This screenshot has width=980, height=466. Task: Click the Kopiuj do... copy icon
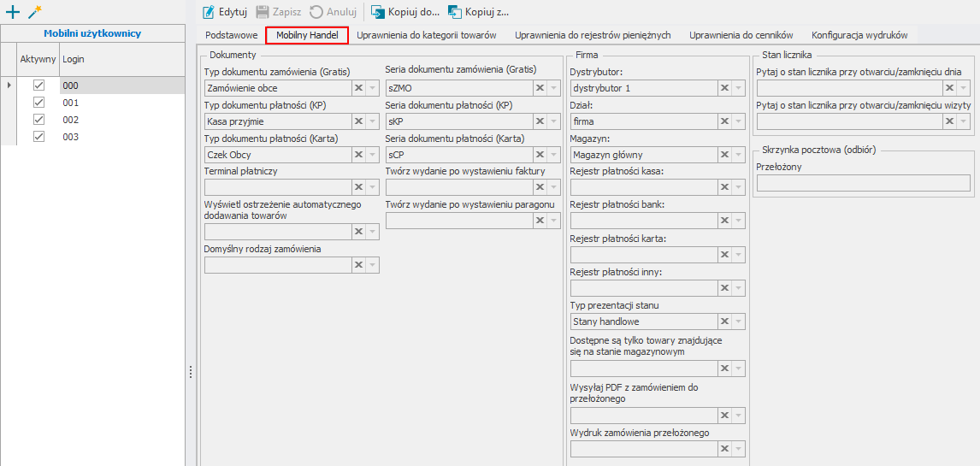click(377, 11)
